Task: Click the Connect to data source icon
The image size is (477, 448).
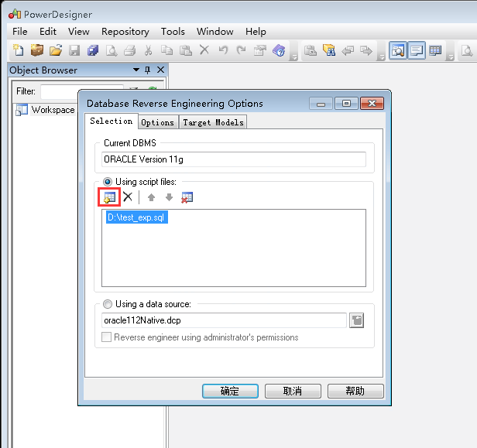Action: tap(356, 320)
